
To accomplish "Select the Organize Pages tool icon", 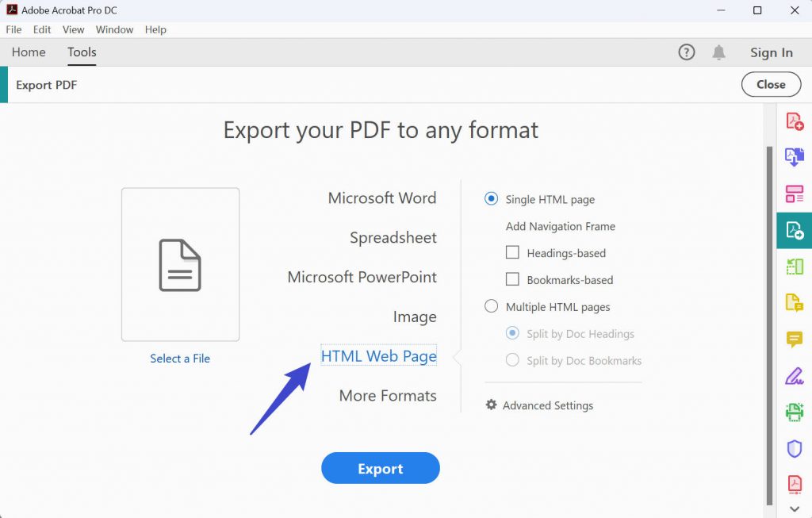I will (795, 193).
